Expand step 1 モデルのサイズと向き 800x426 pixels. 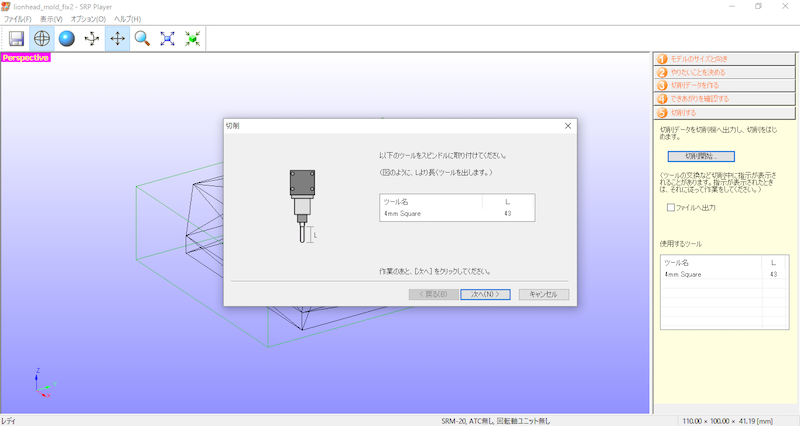pos(724,59)
